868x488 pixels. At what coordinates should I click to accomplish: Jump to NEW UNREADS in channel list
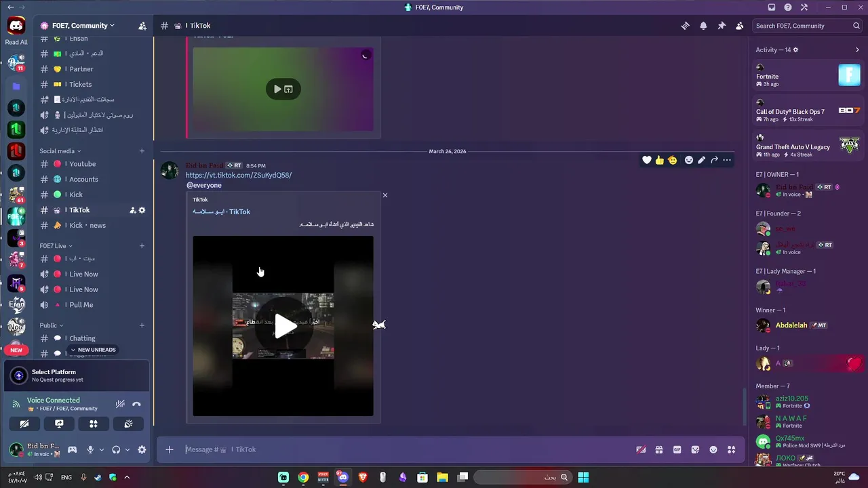(x=92, y=350)
